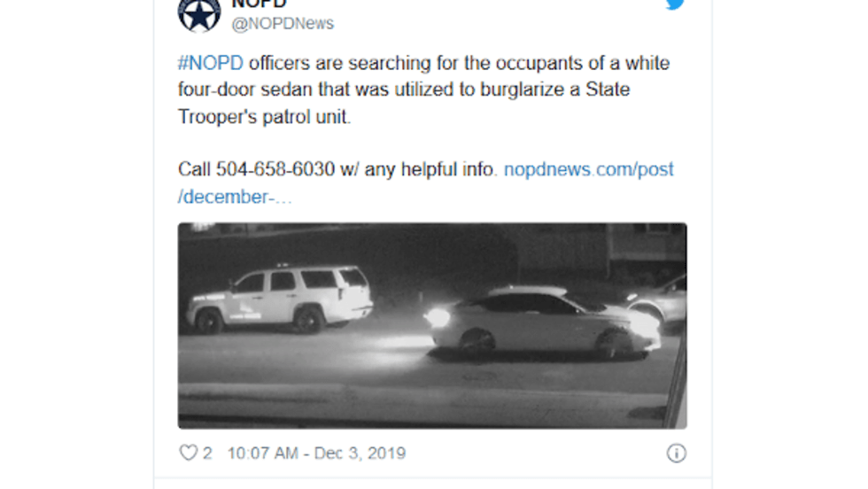This screenshot has width=868, height=489.
Task: Click the truncated /december-… link text
Action: [235, 197]
